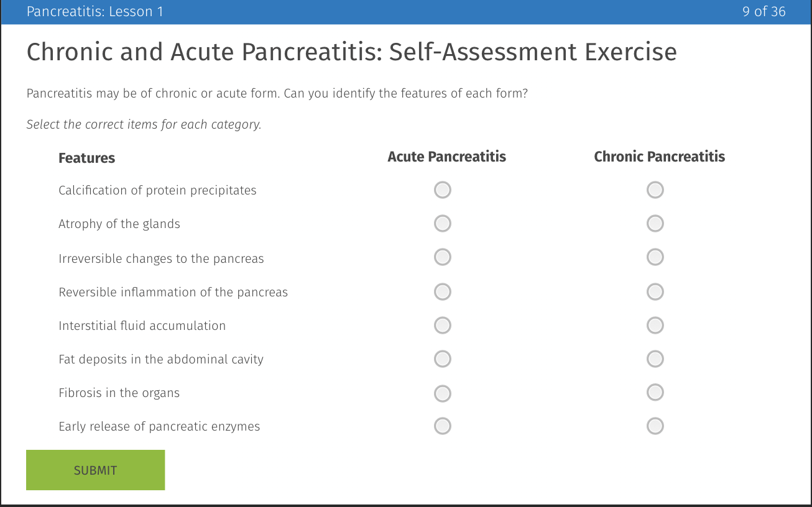Mark Reversible inflammation as Chronic Pancreatitis
The width and height of the screenshot is (812, 507).
coord(655,291)
